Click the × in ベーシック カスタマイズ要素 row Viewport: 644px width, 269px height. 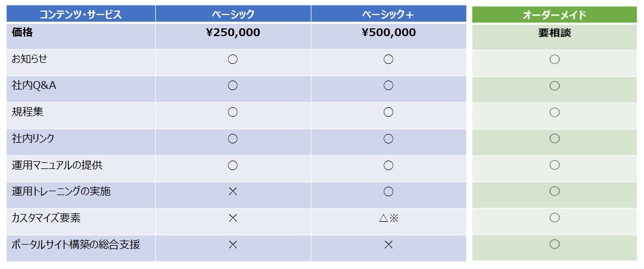click(233, 218)
